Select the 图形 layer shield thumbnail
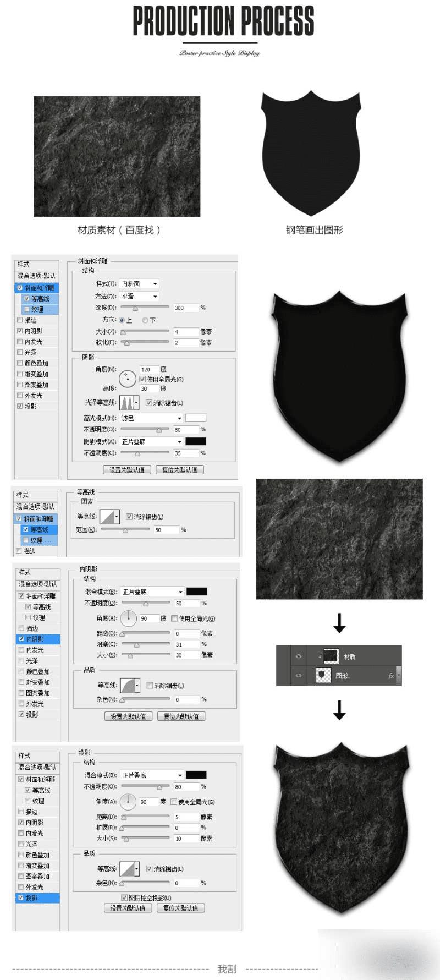The width and height of the screenshot is (440, 980). pos(323,675)
